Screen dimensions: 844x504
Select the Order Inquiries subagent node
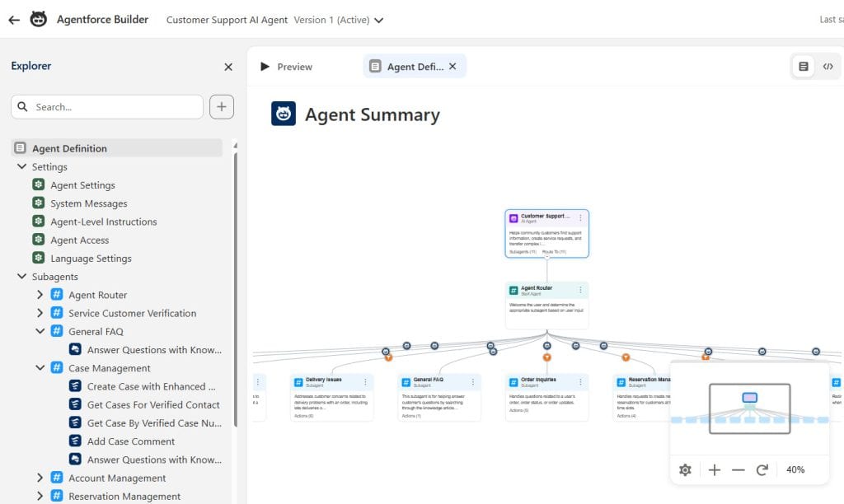[547, 397]
